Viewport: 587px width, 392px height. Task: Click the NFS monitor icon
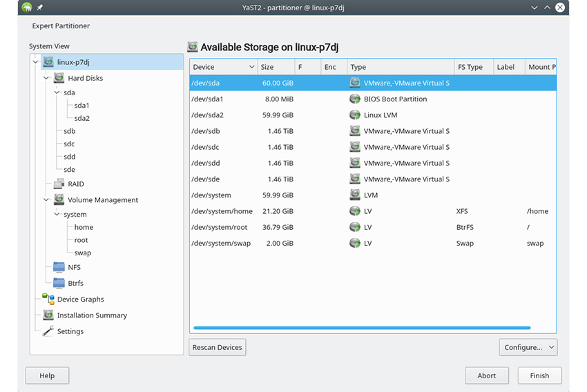(59, 267)
